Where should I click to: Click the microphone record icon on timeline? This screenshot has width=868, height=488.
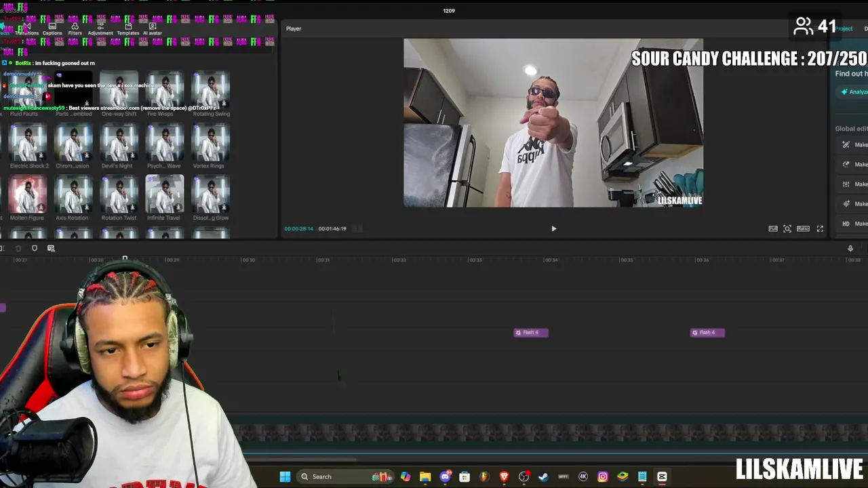(x=850, y=249)
